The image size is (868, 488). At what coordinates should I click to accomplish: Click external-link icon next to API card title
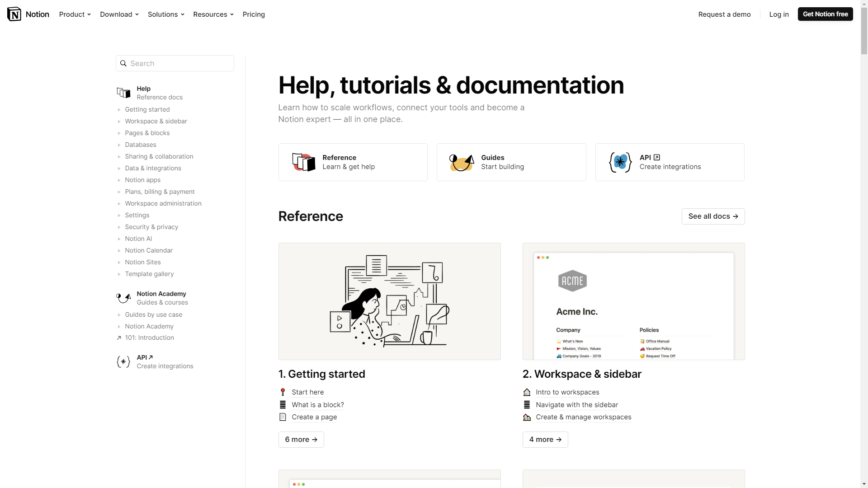coord(657,157)
